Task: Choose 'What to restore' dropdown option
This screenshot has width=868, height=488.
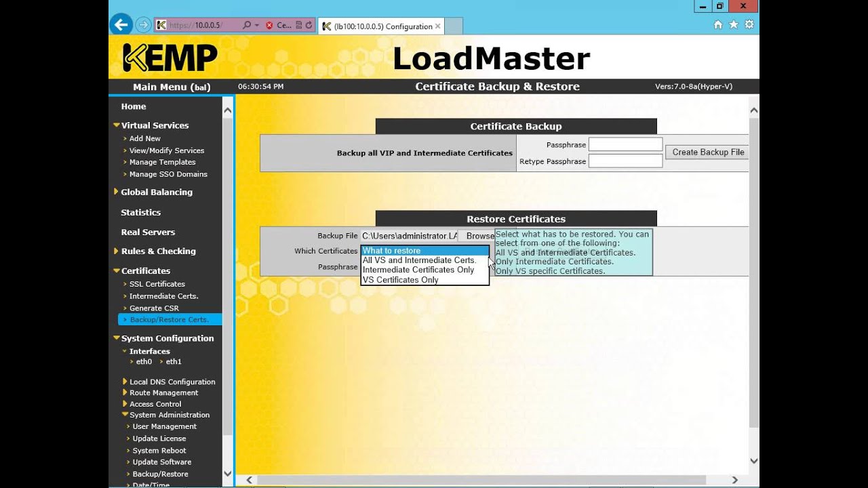Action: (x=425, y=251)
